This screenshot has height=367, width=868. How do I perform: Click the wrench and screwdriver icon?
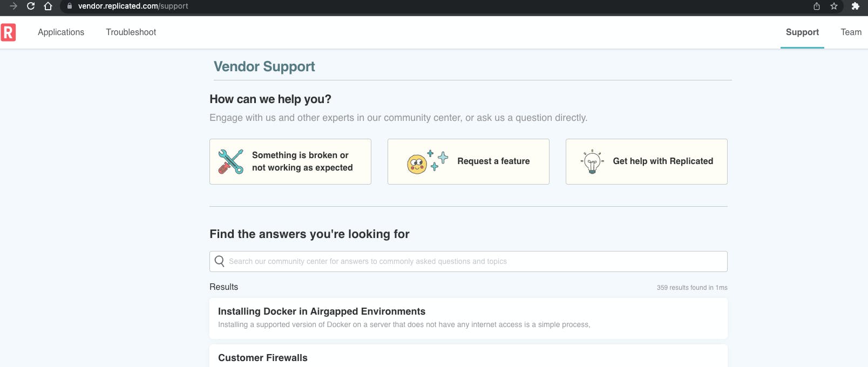coord(230,161)
